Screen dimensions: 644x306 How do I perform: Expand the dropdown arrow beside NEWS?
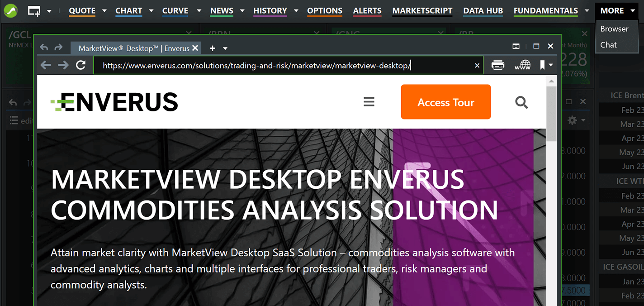(242, 10)
